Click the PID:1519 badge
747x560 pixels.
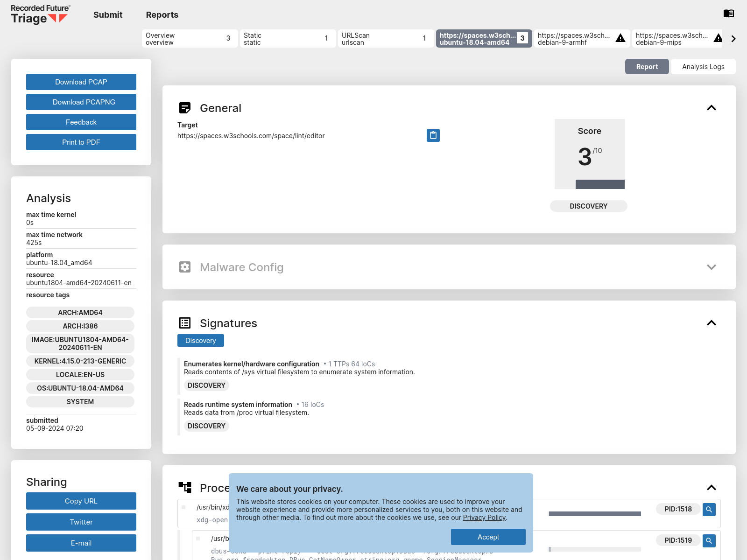pos(678,540)
